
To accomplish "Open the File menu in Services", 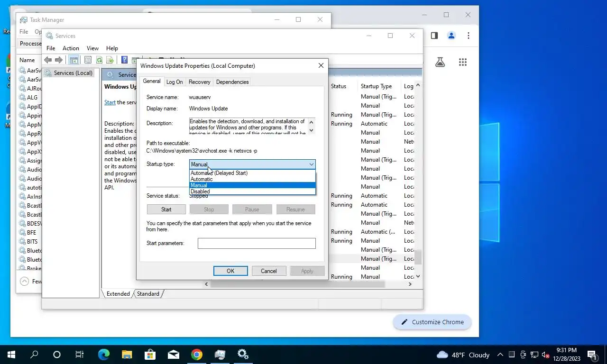I will click(x=51, y=48).
